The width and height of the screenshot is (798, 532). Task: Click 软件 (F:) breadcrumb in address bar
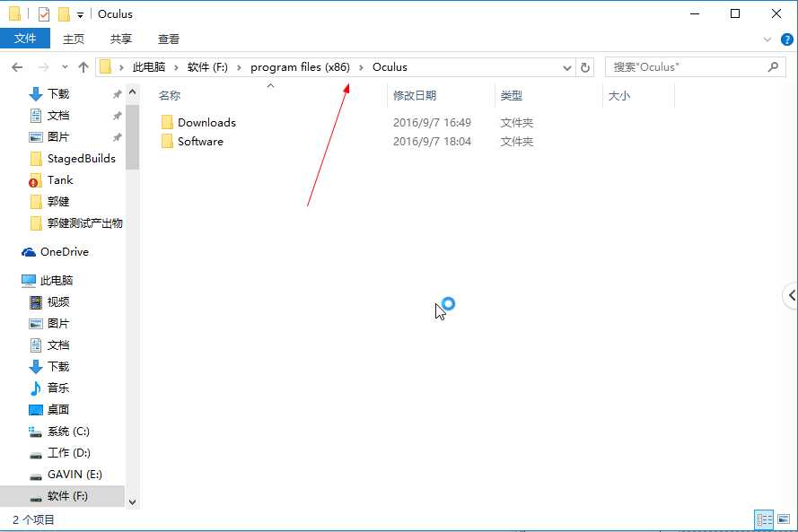pyautogui.click(x=207, y=67)
